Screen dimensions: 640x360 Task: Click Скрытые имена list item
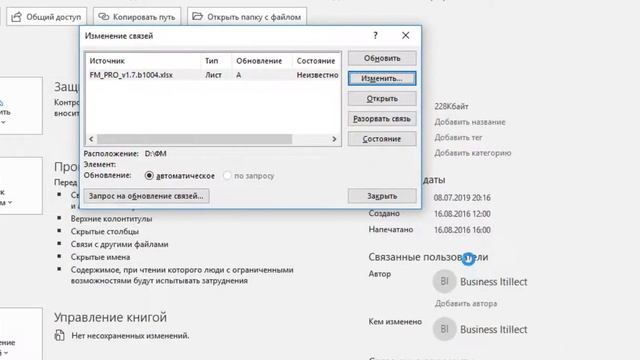100,257
